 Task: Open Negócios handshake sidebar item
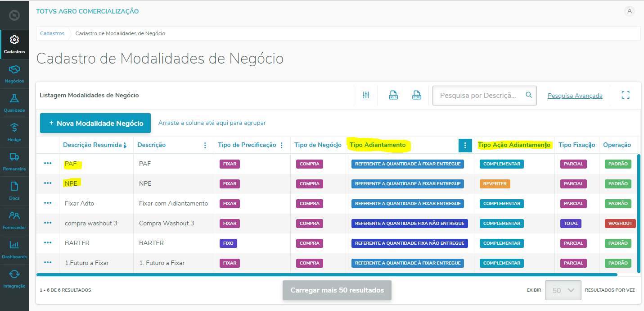(x=14, y=74)
